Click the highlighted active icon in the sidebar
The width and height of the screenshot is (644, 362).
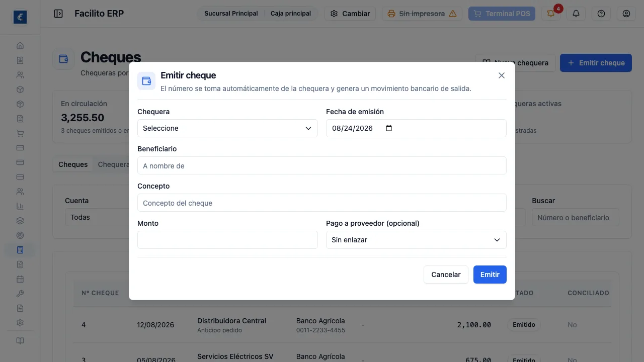tap(20, 250)
